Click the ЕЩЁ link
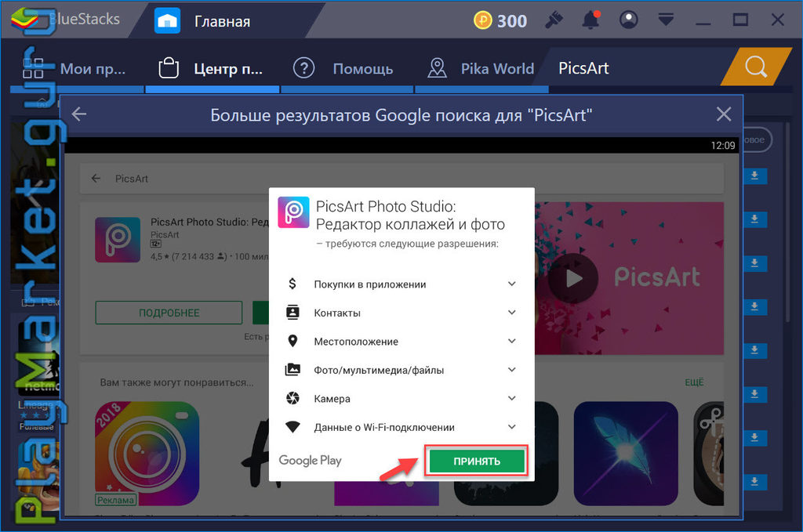The height and width of the screenshot is (532, 803). (694, 382)
